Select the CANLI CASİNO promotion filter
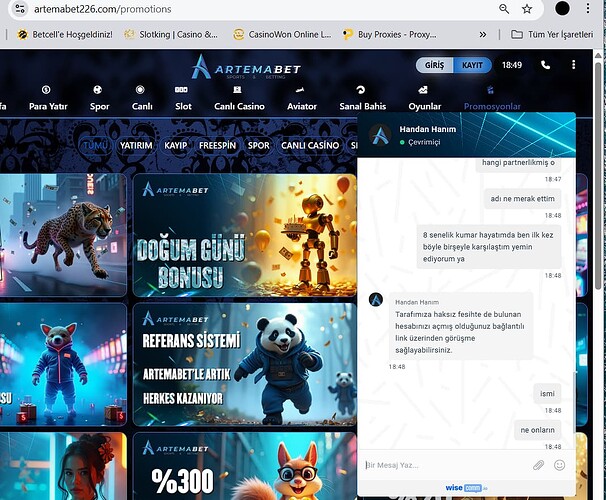Screen dimensions: 606x500 (x=310, y=145)
